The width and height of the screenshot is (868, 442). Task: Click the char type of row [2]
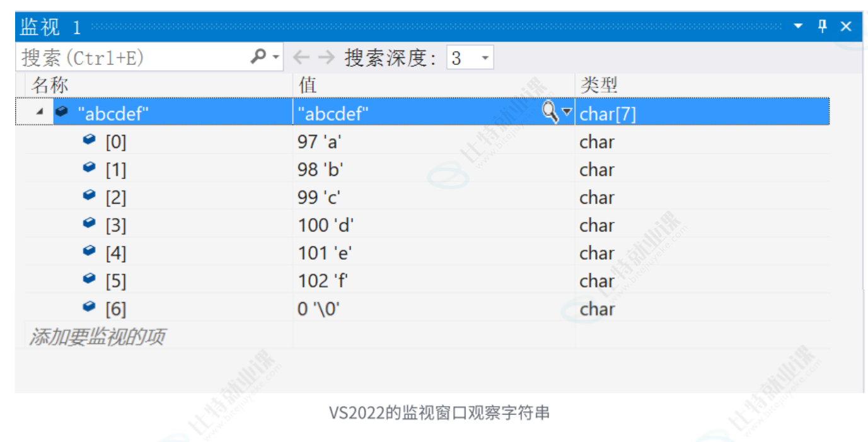point(597,197)
